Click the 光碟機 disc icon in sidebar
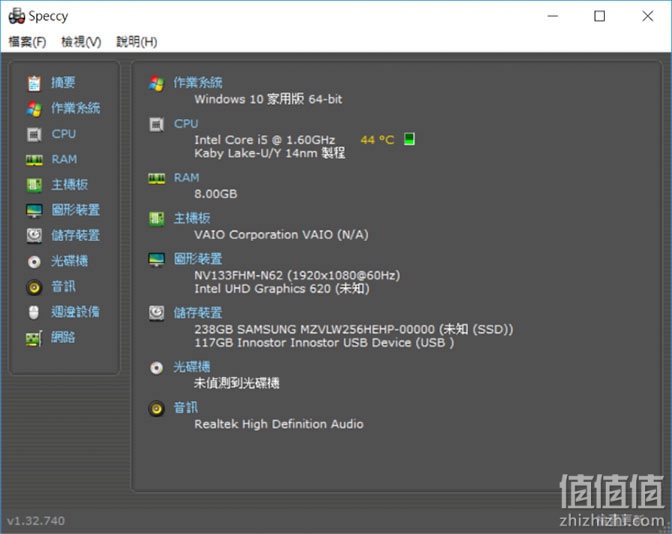 click(x=34, y=261)
